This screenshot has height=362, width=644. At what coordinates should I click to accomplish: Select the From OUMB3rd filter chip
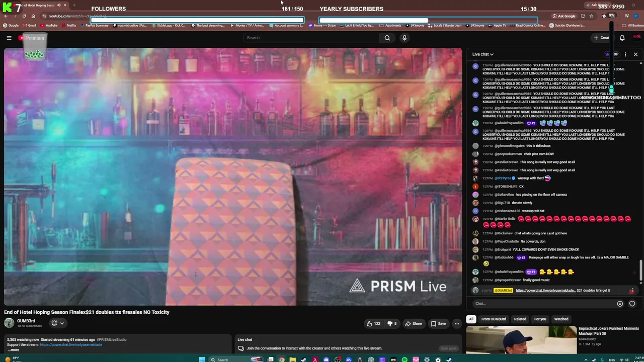(494, 319)
